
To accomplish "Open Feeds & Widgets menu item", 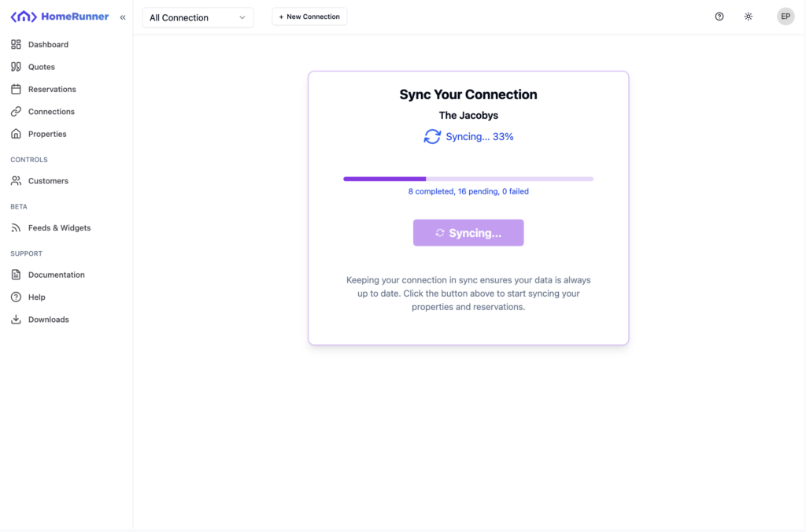I will (59, 228).
